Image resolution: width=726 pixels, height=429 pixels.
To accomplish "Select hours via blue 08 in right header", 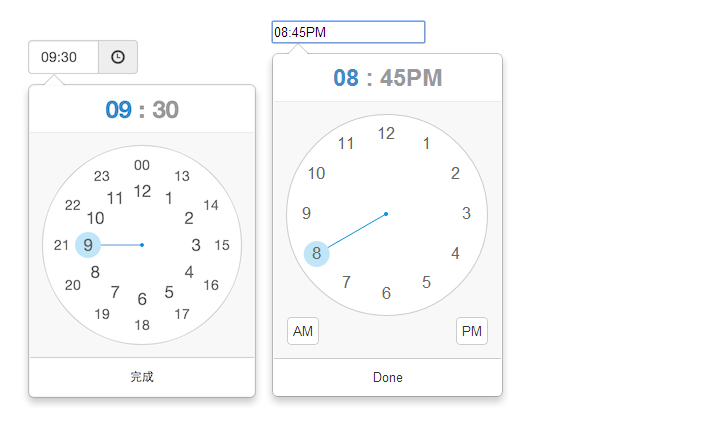I will [346, 78].
